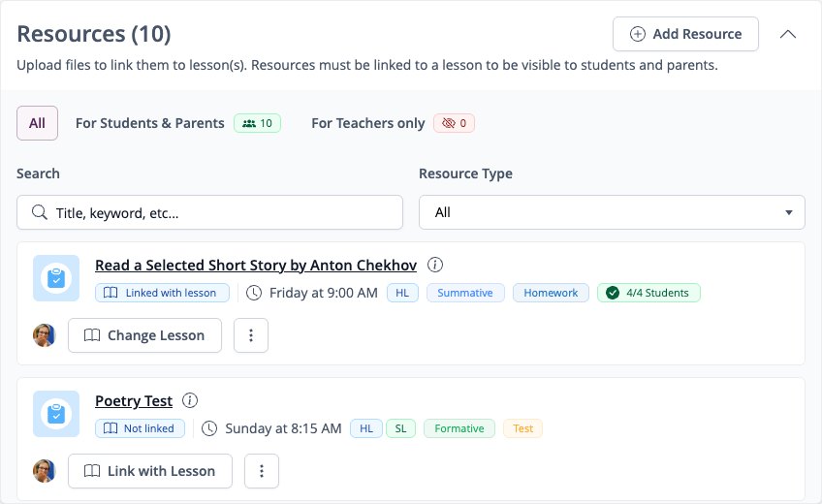Click teacher avatar in the Poetry Test card
The height and width of the screenshot is (504, 822).
coord(44,471)
